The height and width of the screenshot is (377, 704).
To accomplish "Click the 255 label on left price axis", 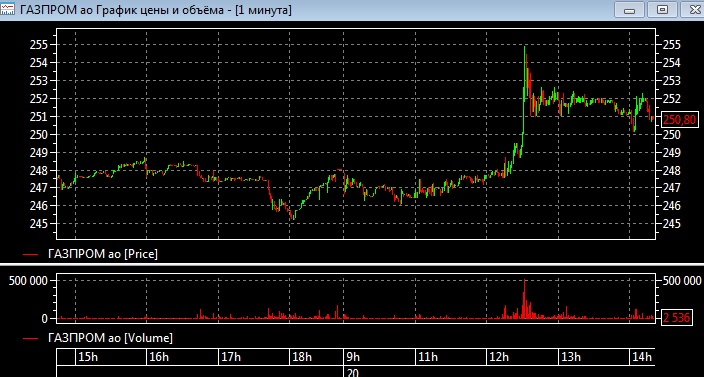I will (x=39, y=45).
